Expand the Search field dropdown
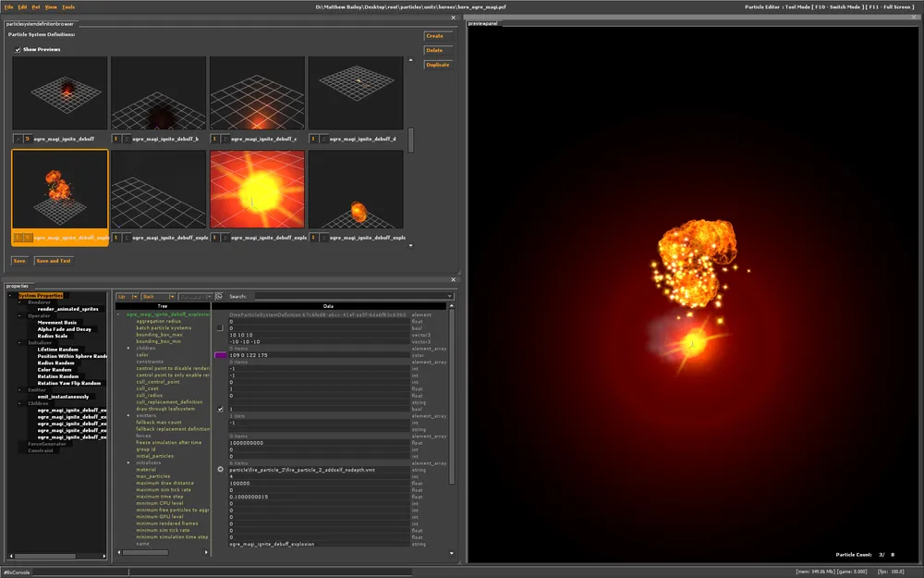 [x=449, y=297]
